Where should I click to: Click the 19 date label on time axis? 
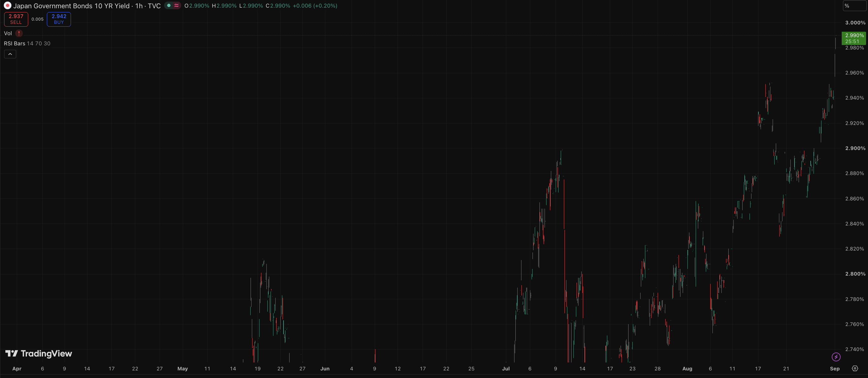(x=258, y=368)
